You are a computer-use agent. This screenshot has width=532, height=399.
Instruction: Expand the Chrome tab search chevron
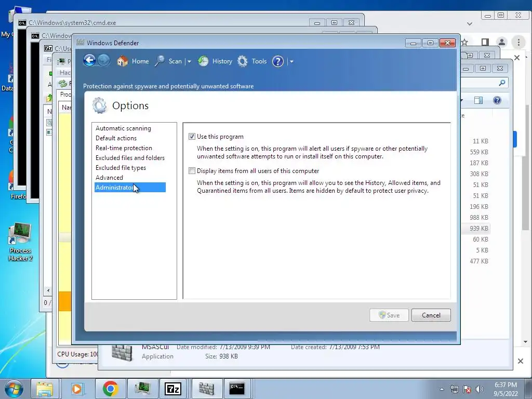[x=470, y=24]
